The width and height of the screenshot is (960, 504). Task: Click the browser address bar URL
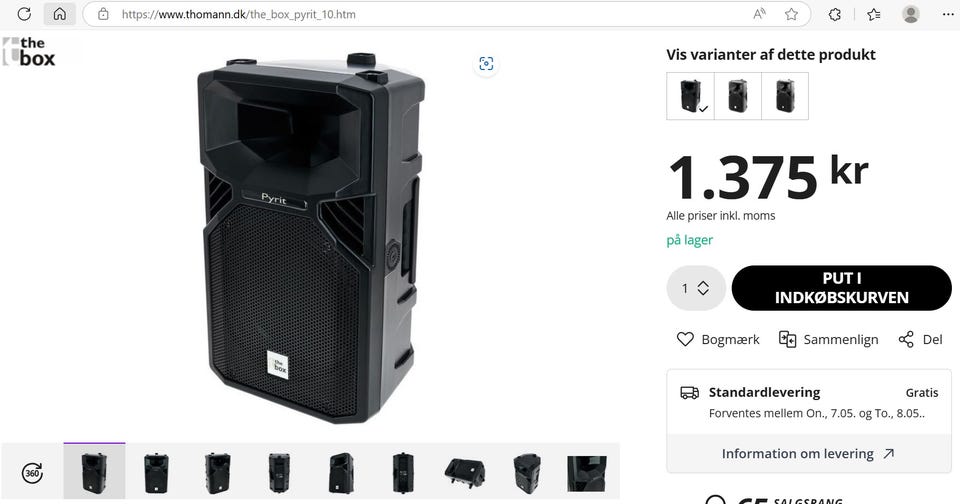239,14
